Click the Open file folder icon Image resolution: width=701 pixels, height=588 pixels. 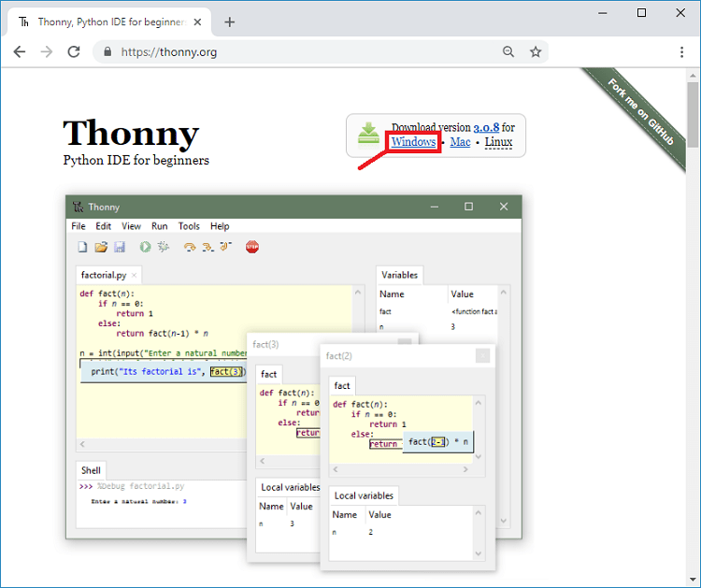pos(101,247)
